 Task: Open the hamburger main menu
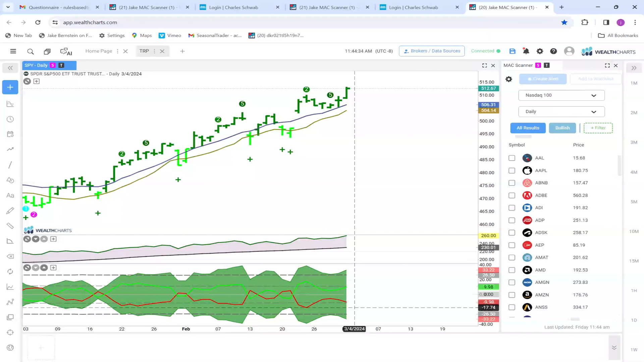coord(13,51)
